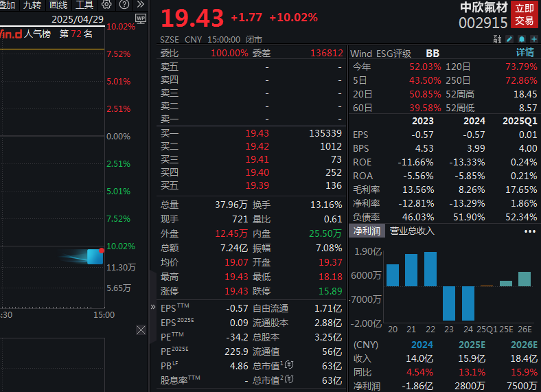This screenshot has width=541, height=392.
Task: Click the PB LF value 4.86
Action: (x=239, y=366)
